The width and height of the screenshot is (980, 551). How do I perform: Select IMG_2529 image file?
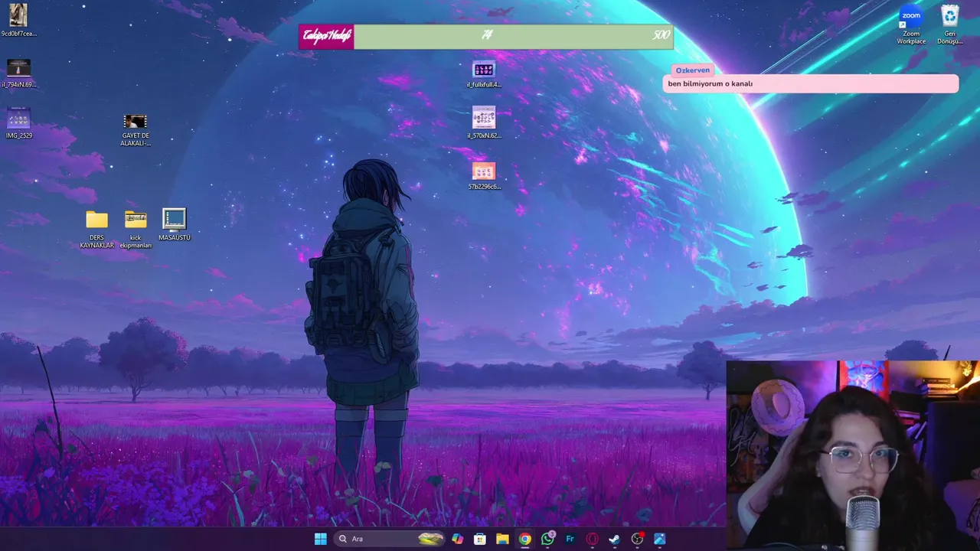18,124
